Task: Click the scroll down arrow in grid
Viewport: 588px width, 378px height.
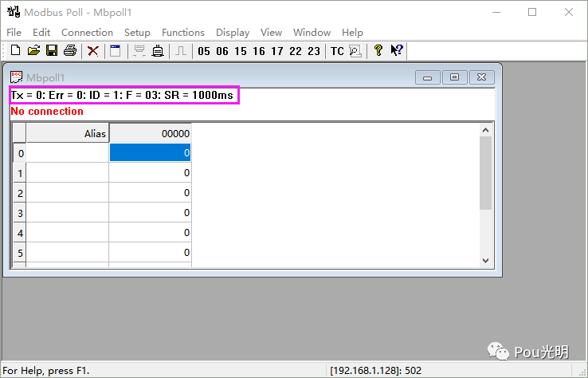Action: pyautogui.click(x=486, y=261)
